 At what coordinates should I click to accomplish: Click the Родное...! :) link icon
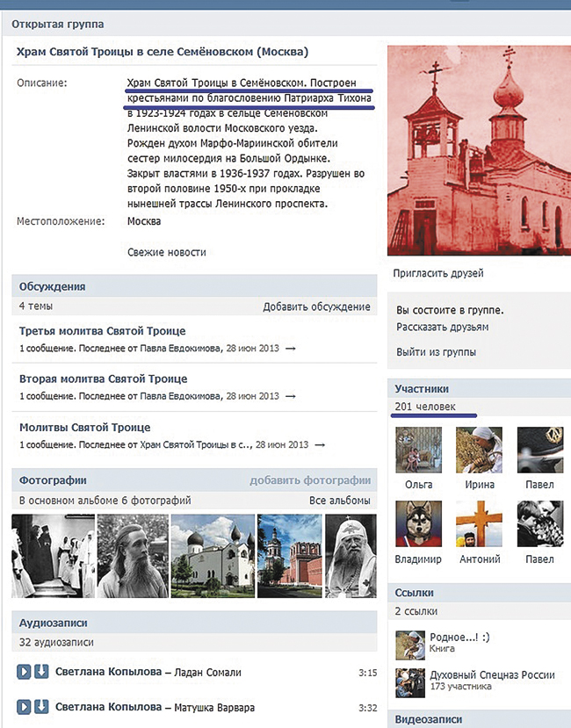[410, 645]
